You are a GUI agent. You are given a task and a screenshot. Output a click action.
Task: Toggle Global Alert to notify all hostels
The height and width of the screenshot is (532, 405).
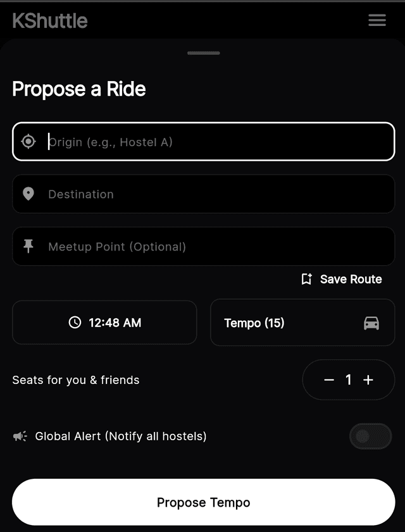click(x=370, y=436)
